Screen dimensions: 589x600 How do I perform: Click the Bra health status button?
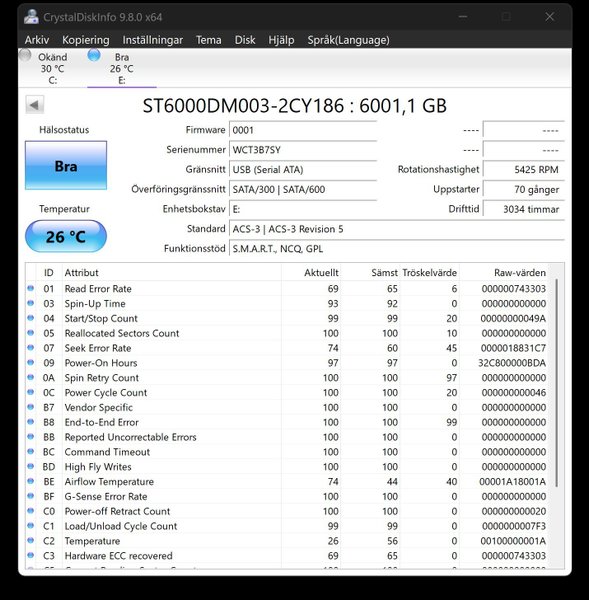(66, 165)
